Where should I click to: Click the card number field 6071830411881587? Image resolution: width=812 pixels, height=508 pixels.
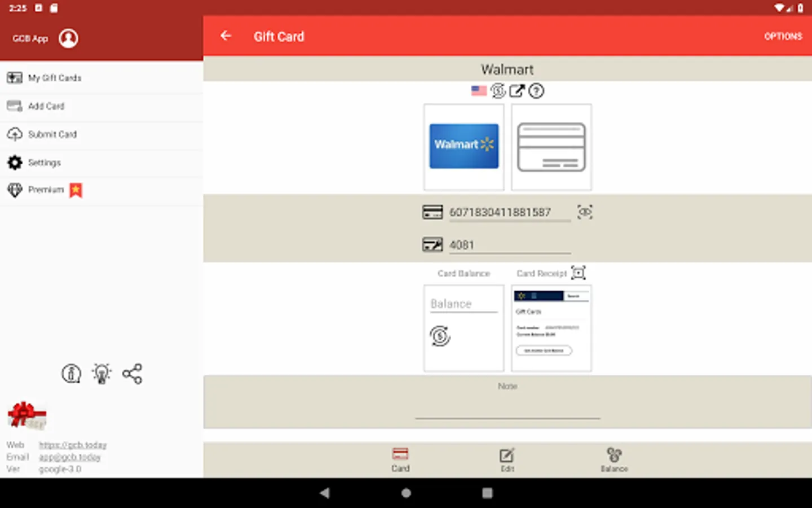[510, 212]
